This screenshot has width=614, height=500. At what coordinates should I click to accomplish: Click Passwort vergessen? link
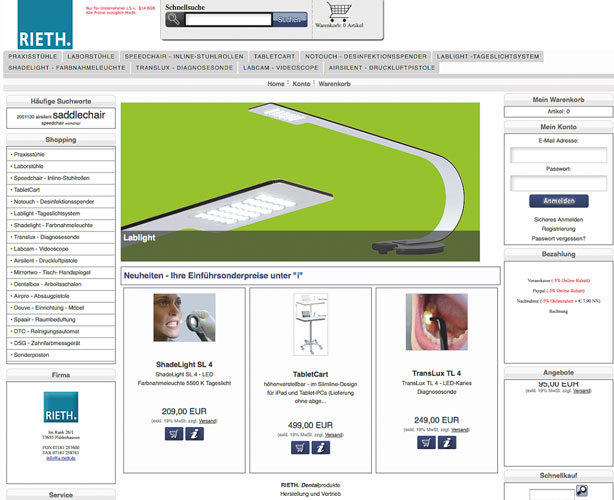point(558,238)
